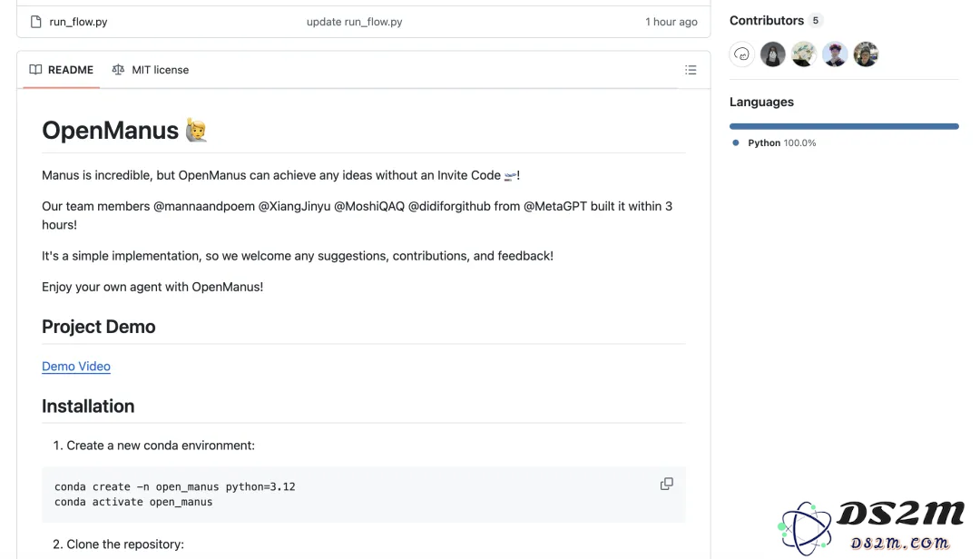Image resolution: width=980 pixels, height=559 pixels.
Task: Click the @MetaGPT mention
Action: point(555,206)
